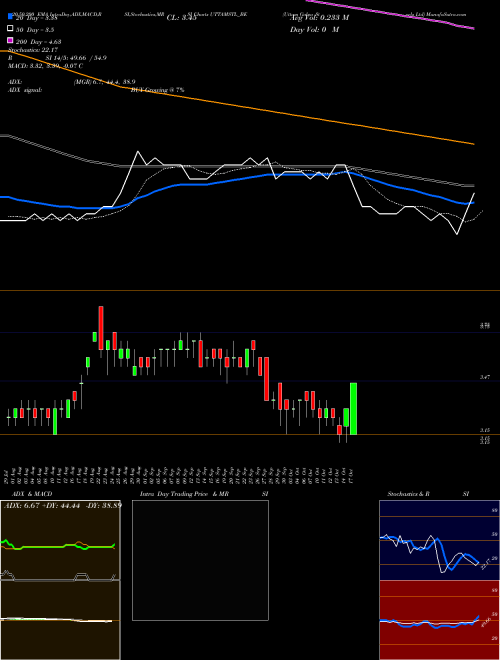This screenshot has width=500, height=660.
Task: Click the 3.47 price axis label
Action: pyautogui.click(x=485, y=378)
